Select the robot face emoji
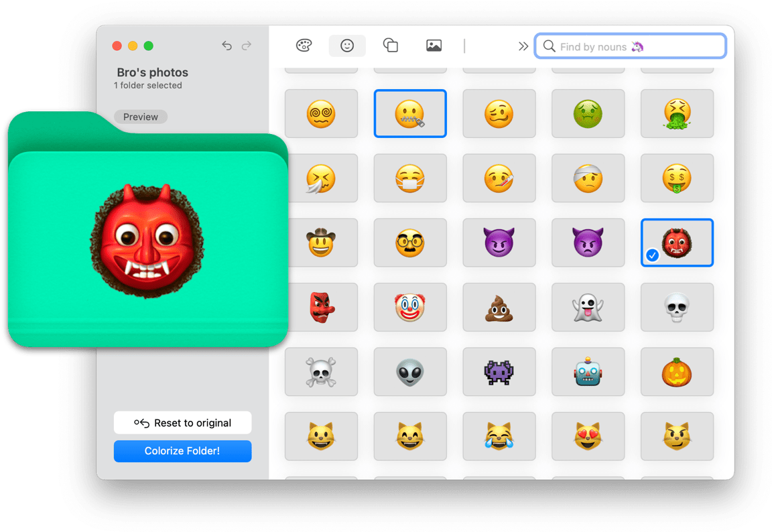Image resolution: width=772 pixels, height=532 pixels. tap(588, 372)
